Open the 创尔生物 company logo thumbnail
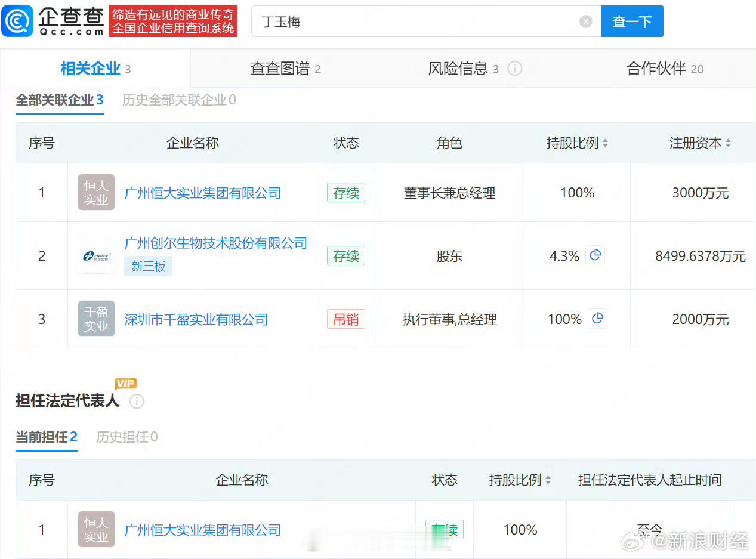This screenshot has height=559, width=756. point(96,255)
